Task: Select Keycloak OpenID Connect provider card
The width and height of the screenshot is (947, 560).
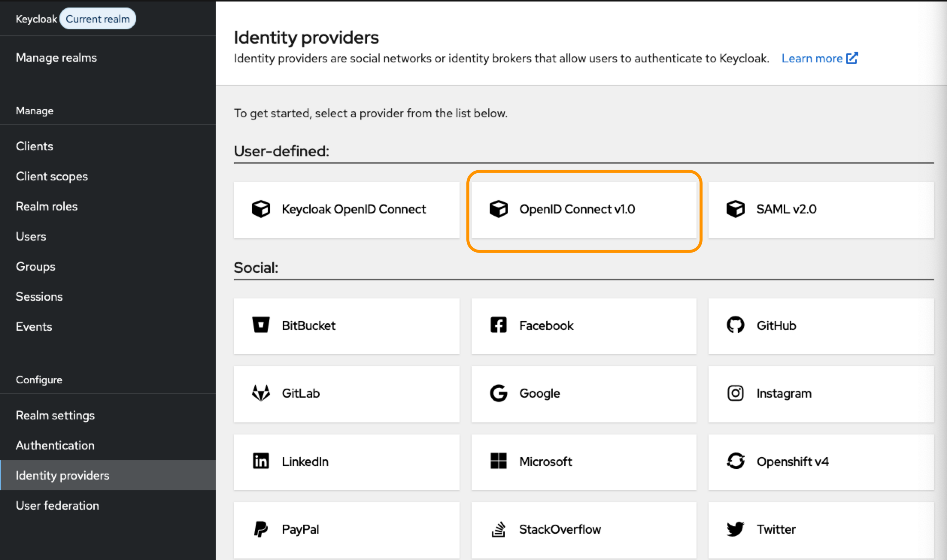Action: (346, 209)
